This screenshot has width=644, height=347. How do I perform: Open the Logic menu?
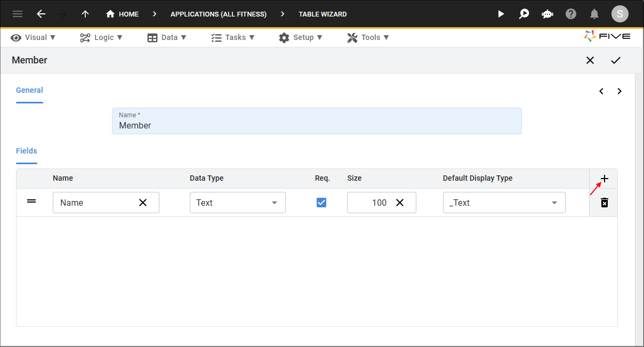click(101, 37)
